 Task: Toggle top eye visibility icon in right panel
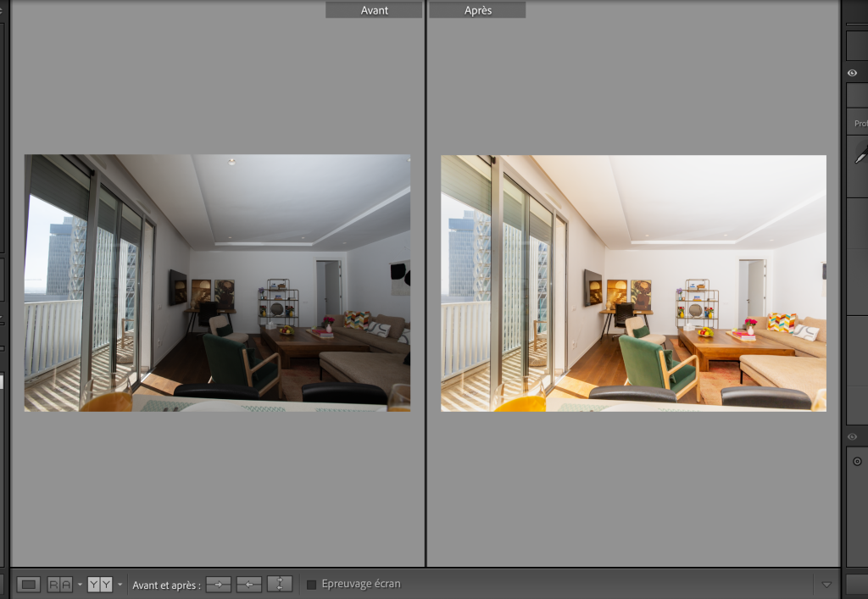click(x=853, y=74)
